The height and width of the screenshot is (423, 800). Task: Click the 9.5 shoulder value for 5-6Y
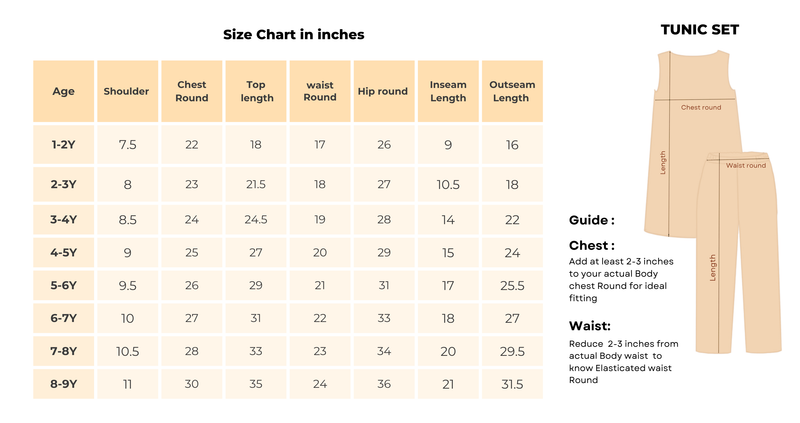127,285
